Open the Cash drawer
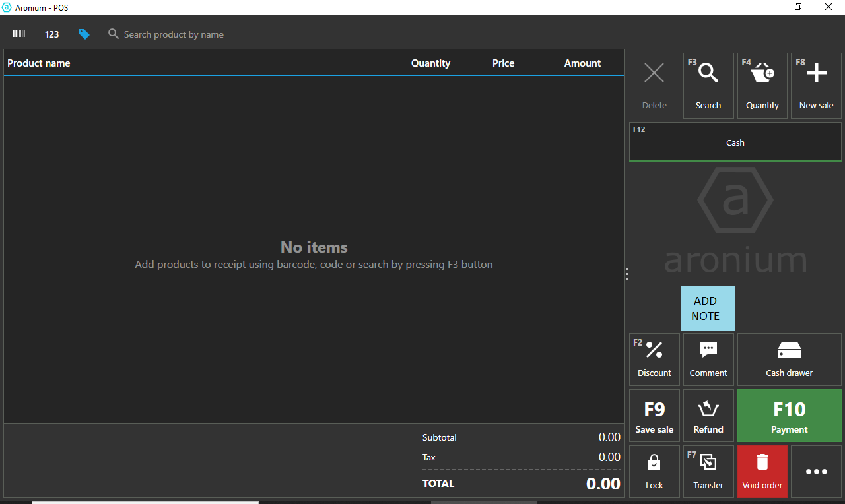Screen dimensions: 845x504 click(789, 360)
